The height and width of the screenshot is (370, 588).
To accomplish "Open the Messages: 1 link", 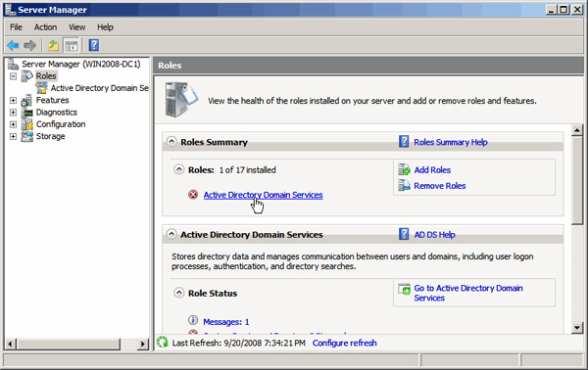I will [225, 322].
